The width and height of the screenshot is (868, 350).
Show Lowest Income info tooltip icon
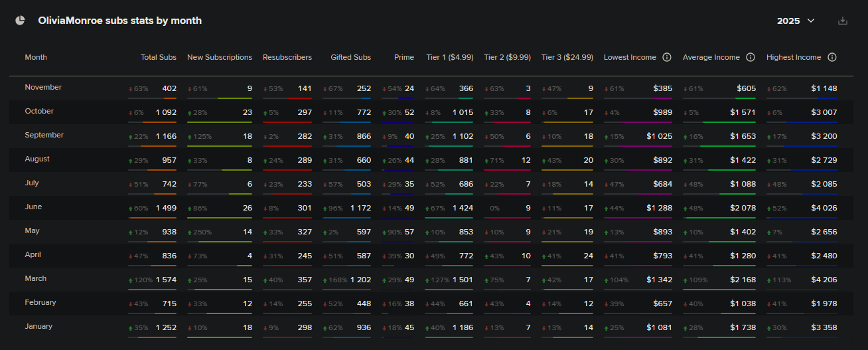667,57
